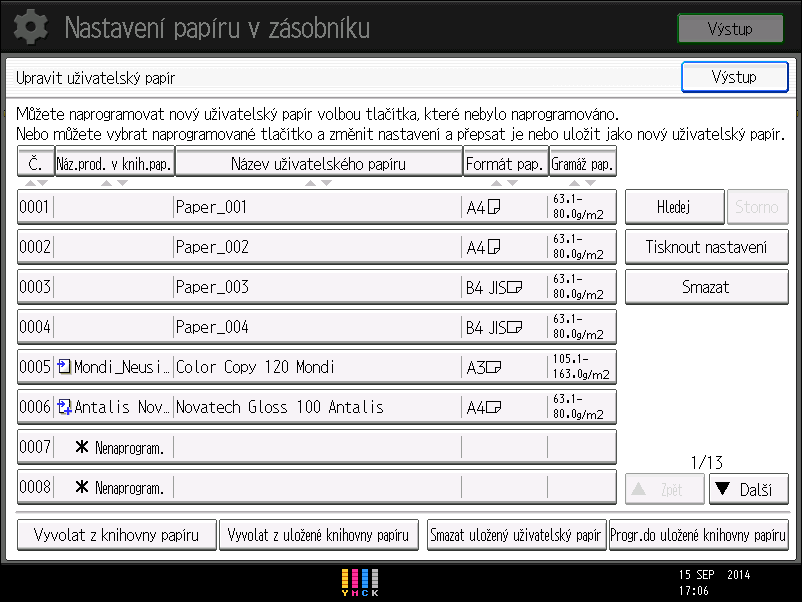Sort ascending by Gramáž pap. arrow
This screenshot has width=802, height=602.
[x=574, y=183]
